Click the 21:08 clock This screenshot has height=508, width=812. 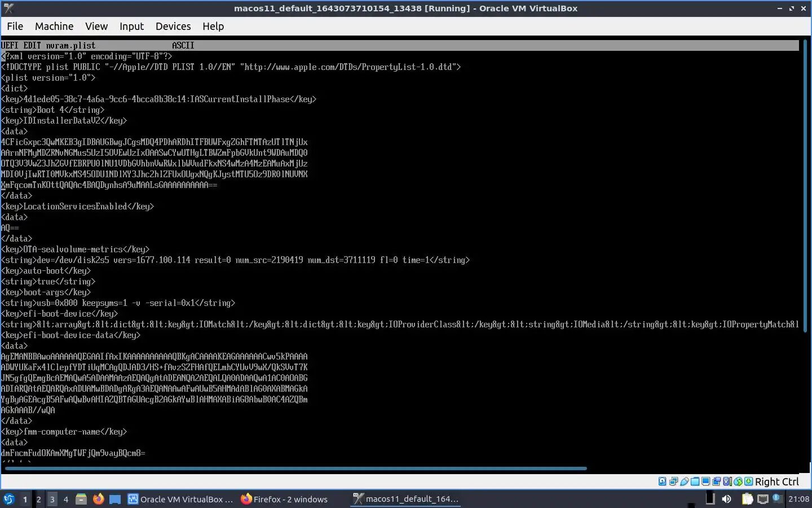(798, 499)
